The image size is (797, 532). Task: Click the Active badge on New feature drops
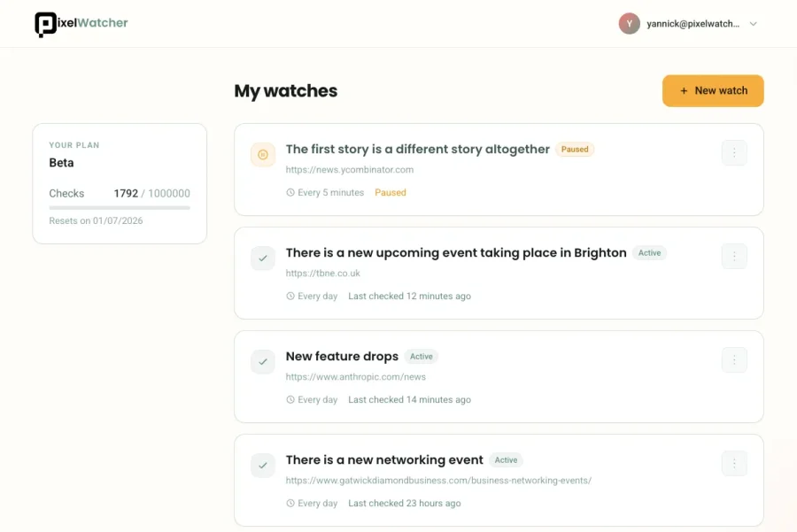422,357
